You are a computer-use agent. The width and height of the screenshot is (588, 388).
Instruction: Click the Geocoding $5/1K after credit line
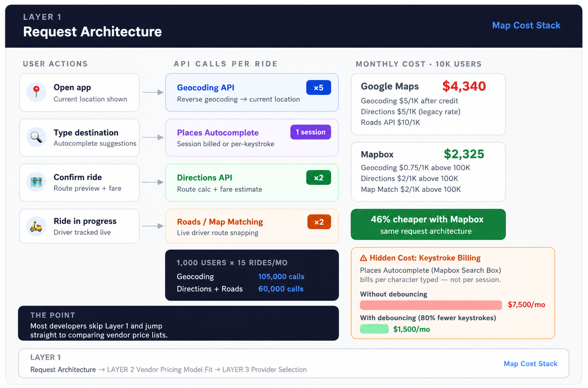click(409, 101)
